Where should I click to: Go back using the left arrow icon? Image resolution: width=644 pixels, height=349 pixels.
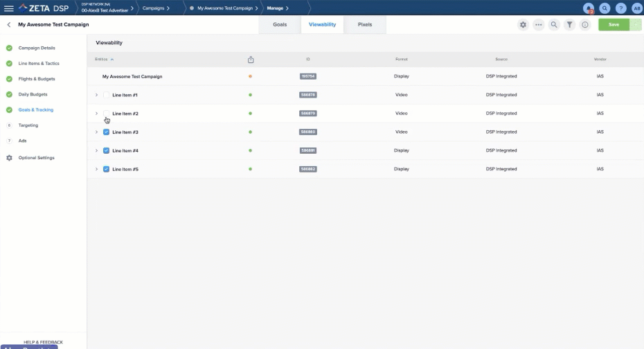click(x=9, y=24)
